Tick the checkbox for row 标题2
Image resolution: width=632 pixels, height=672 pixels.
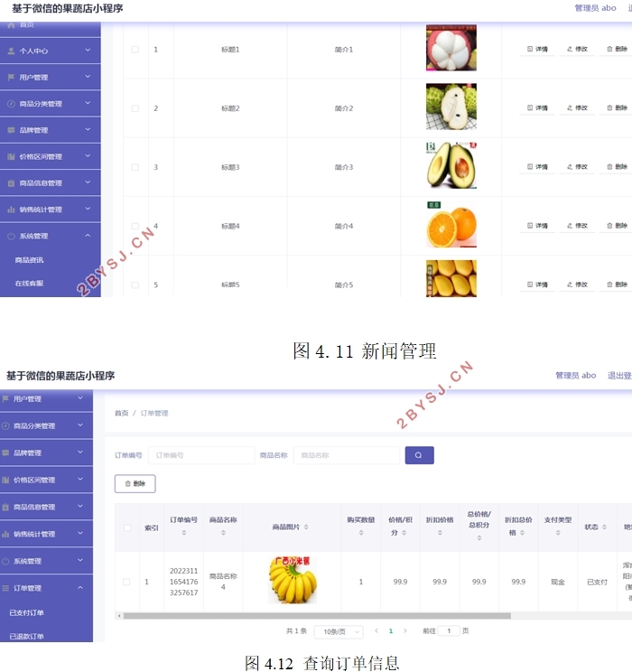click(x=135, y=108)
